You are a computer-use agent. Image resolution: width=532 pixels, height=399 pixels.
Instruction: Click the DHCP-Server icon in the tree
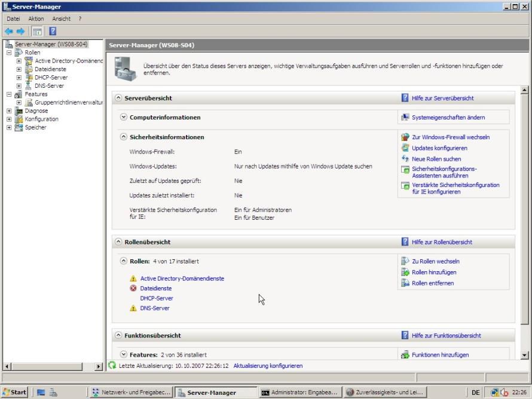click(x=29, y=77)
